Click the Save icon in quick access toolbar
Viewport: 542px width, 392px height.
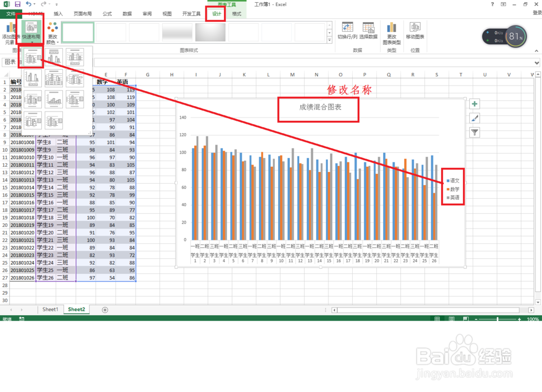coord(17,4)
